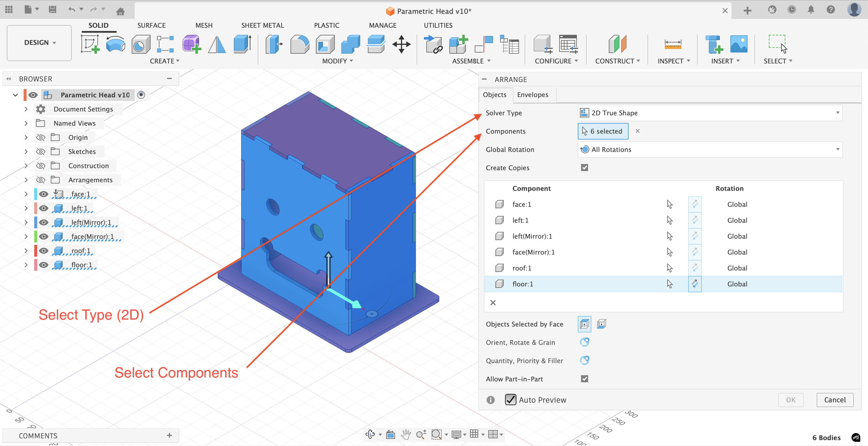Screen dimensions: 868x446
Task: Click the red color swatch beside roof:1
Action: [x=35, y=251]
